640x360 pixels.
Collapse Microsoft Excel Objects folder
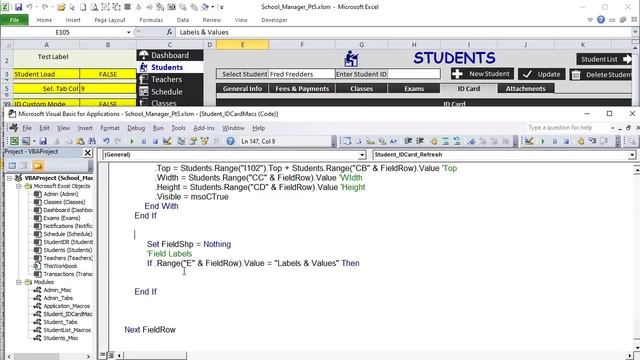18,186
